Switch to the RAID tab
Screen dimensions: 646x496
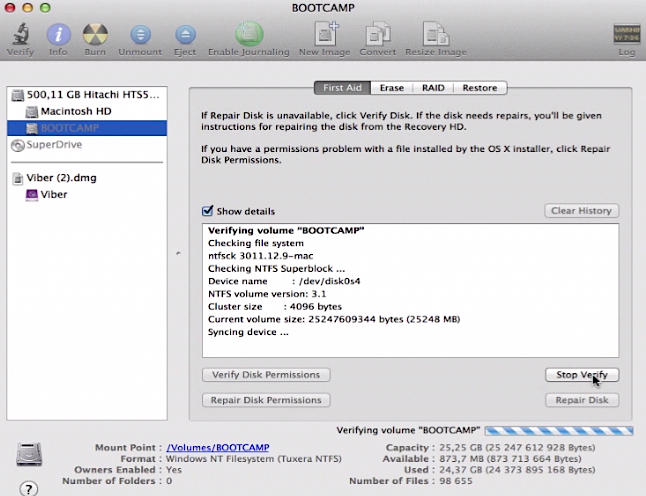[x=433, y=88]
